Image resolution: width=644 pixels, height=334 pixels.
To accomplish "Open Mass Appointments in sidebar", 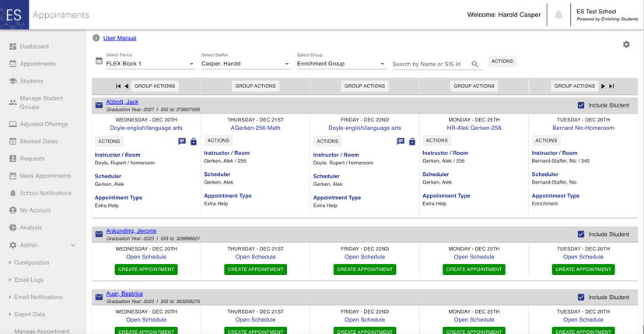I will (x=46, y=176).
